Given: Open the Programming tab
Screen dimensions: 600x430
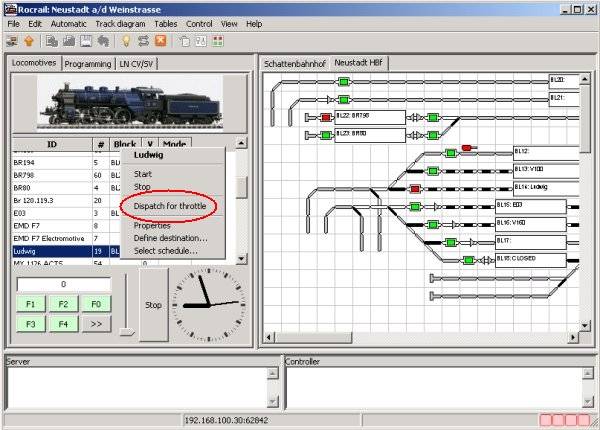Looking at the screenshot, I should 90,63.
